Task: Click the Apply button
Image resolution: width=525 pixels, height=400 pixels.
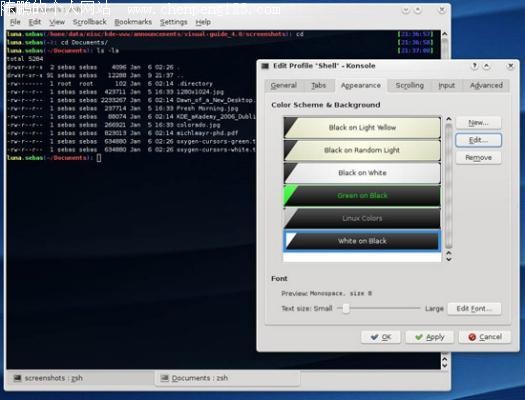Action: 430,337
